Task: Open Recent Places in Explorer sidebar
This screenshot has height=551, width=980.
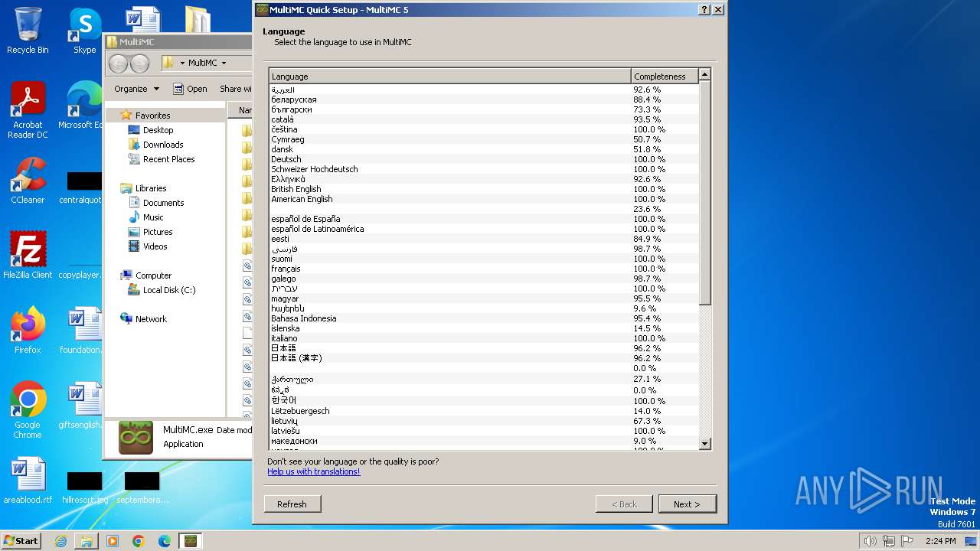Action: click(168, 159)
